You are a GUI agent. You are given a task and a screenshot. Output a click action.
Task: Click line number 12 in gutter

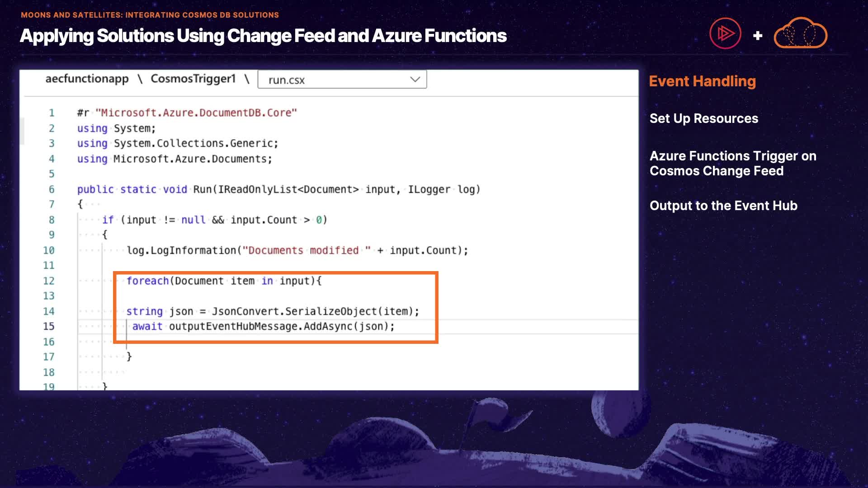49,281
